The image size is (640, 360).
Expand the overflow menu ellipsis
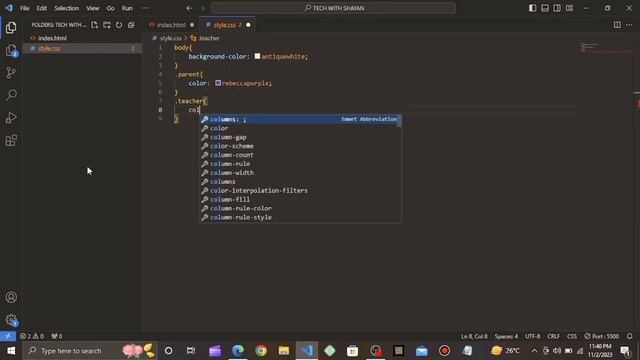pyautogui.click(x=145, y=8)
